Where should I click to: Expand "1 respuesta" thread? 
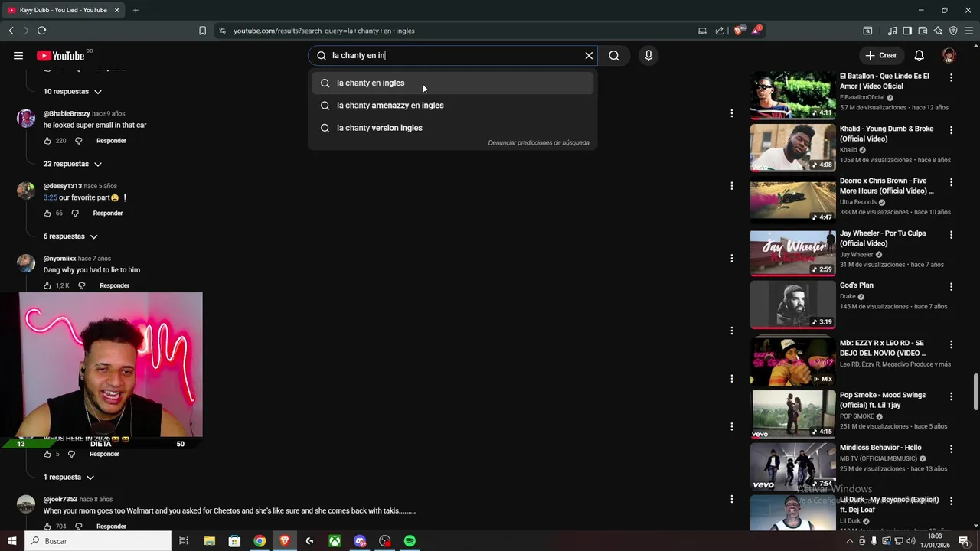68,477
